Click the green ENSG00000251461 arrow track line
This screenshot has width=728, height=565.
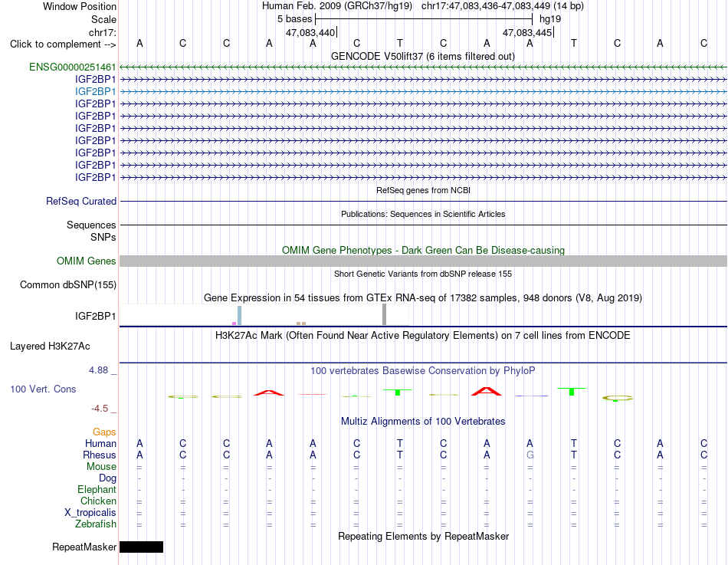coord(424,67)
